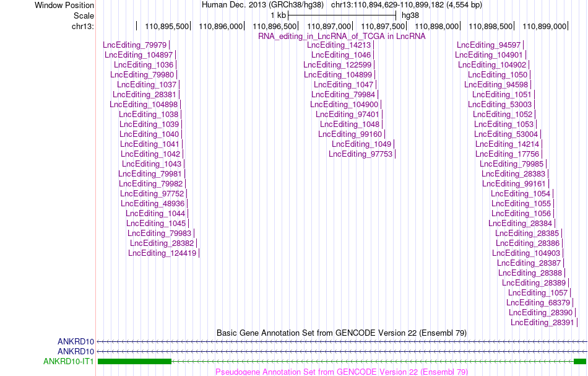Screen dimensions: 588x376
Task: Select the LncEditing_1049 label
Action: (361, 144)
